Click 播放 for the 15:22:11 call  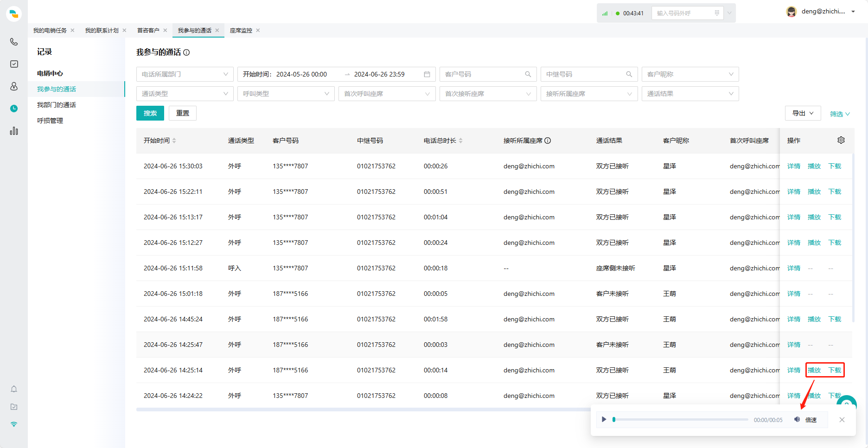pyautogui.click(x=814, y=192)
